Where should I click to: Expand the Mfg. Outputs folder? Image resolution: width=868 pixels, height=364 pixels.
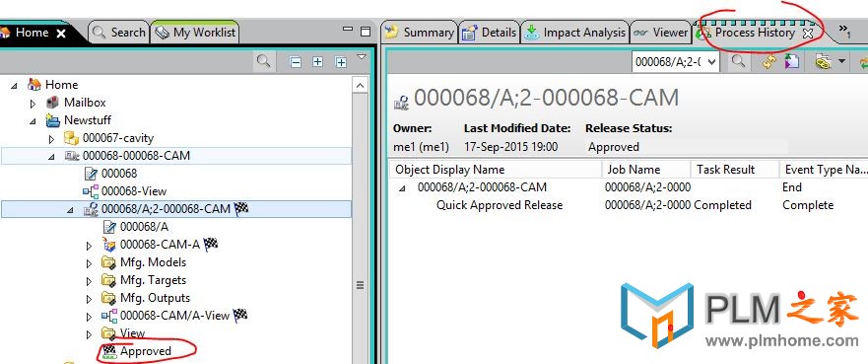tap(89, 298)
